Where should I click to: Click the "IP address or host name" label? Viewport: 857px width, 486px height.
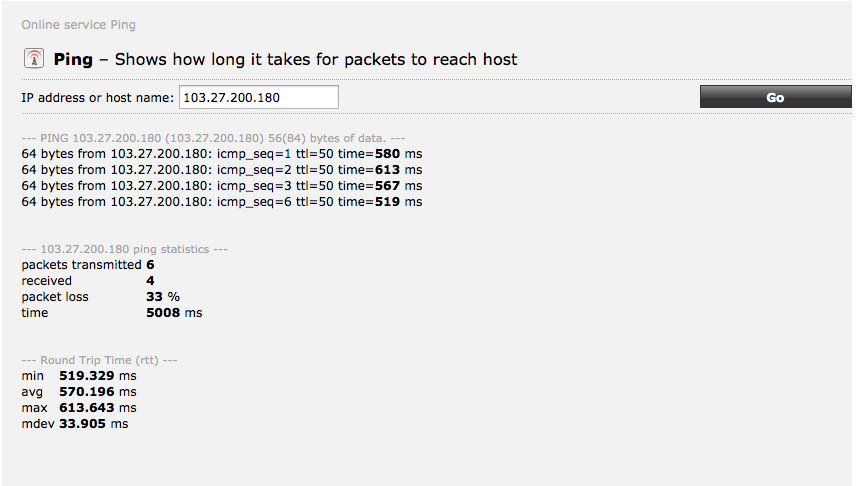[x=97, y=97]
